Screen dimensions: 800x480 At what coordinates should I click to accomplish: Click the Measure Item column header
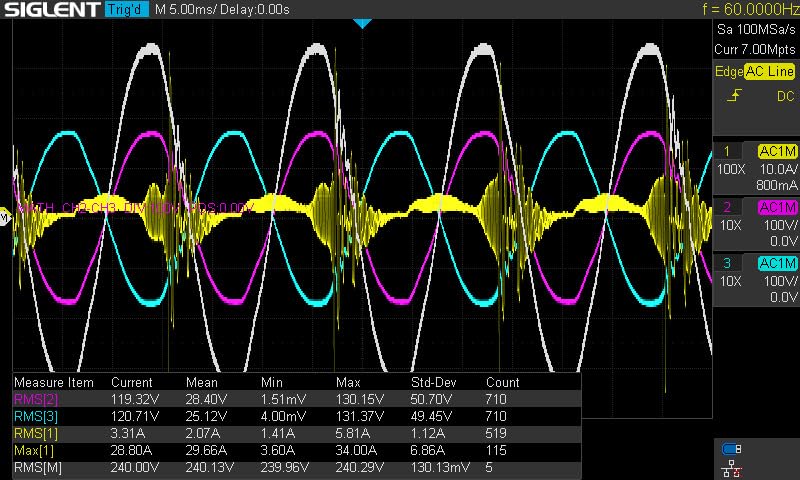(54, 383)
